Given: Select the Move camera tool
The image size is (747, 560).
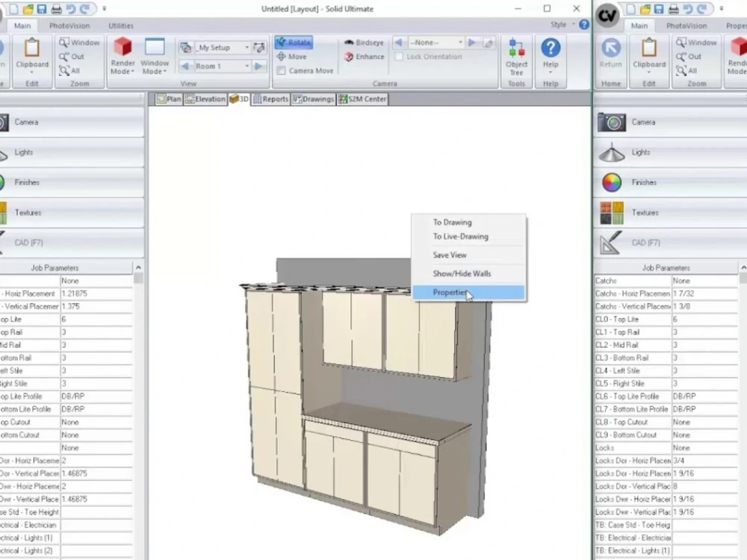Looking at the screenshot, I should pos(291,57).
